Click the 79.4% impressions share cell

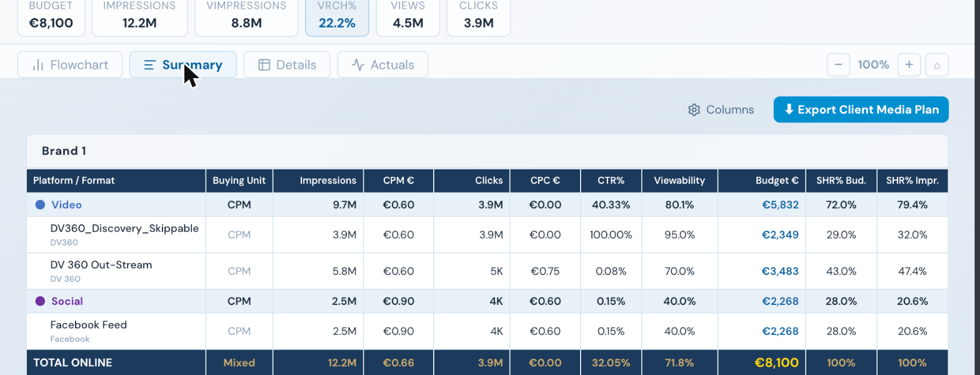click(912, 205)
